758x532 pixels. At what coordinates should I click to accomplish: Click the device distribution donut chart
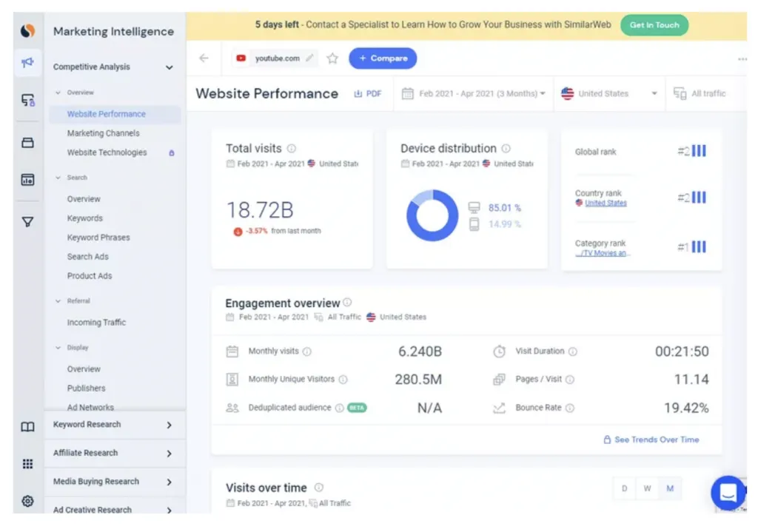coord(432,215)
